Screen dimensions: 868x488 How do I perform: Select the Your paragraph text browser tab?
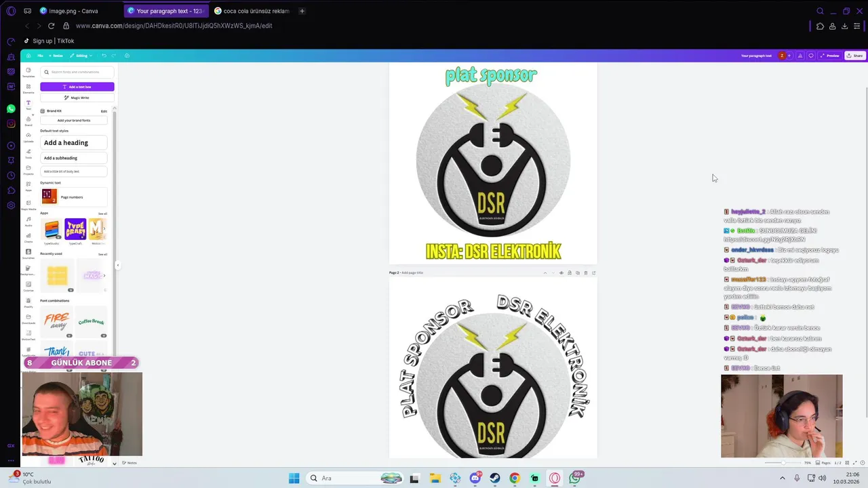pyautogui.click(x=166, y=11)
